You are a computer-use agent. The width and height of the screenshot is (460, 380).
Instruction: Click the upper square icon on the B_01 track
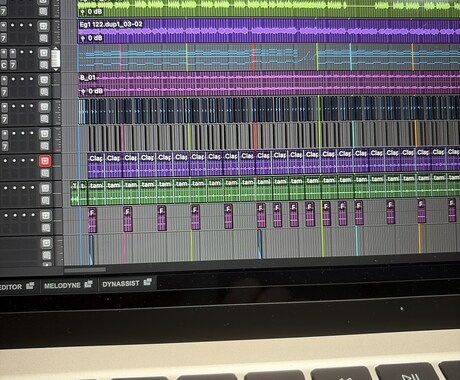click(44, 80)
